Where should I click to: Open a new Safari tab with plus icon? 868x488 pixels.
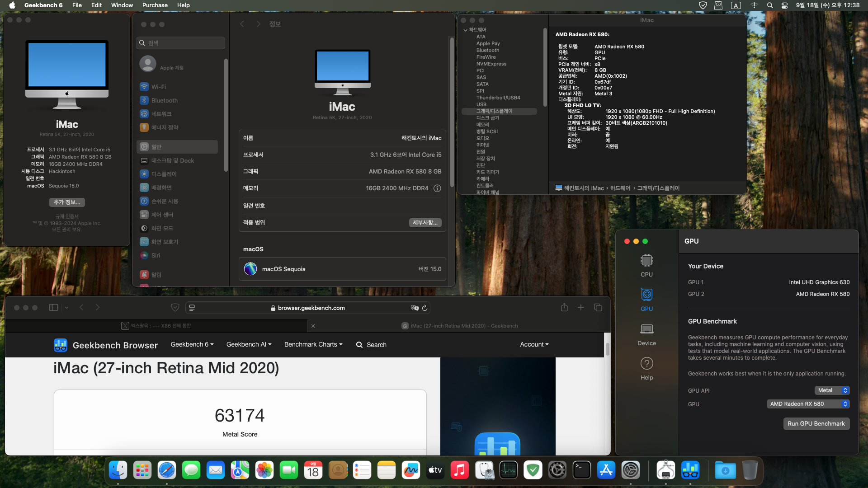[581, 307]
